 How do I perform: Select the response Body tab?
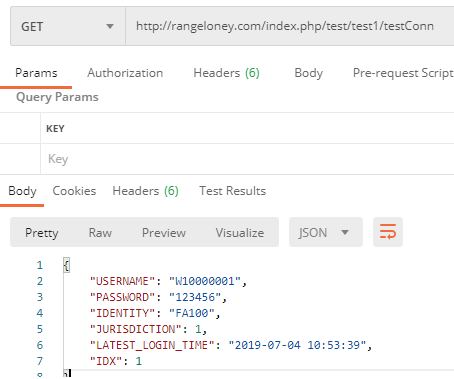click(22, 191)
